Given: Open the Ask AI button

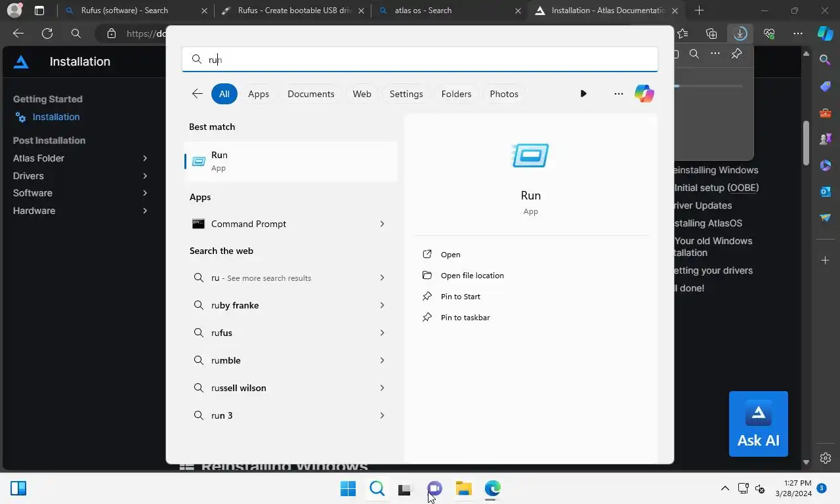Looking at the screenshot, I should (758, 424).
